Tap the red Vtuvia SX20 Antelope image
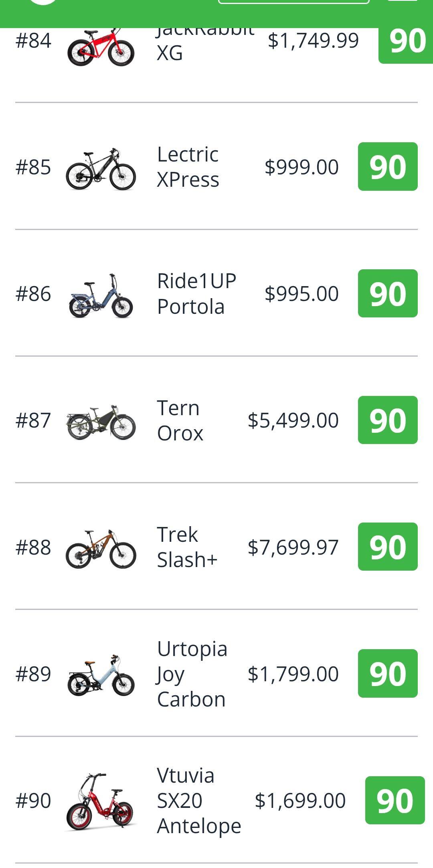The width and height of the screenshot is (433, 868). pos(101,802)
